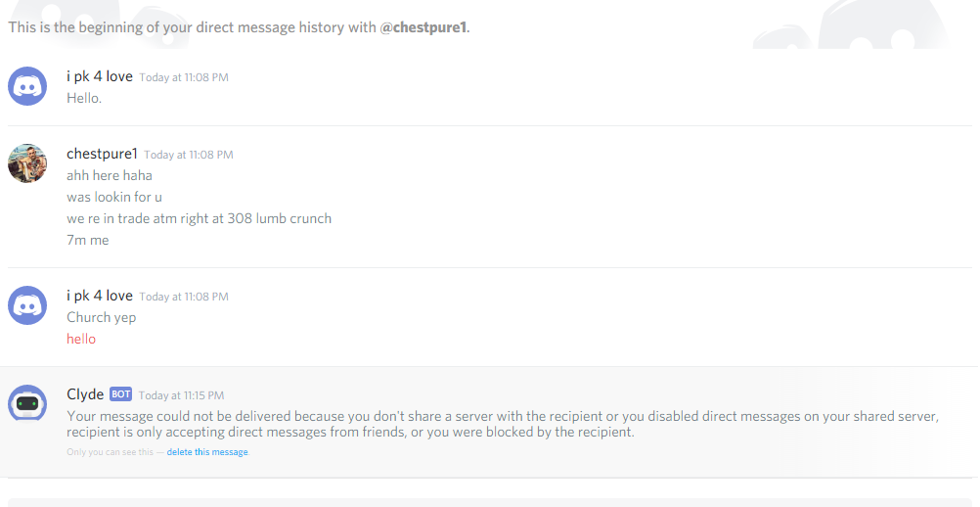Click Clyde's "Today at 11:15 PM" timestamp
The width and height of the screenshot is (980, 507).
(181, 395)
